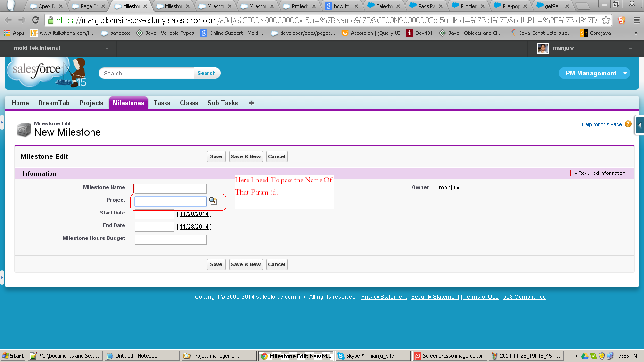
Task: Insert today's date link beside End Date
Action: coord(194,227)
